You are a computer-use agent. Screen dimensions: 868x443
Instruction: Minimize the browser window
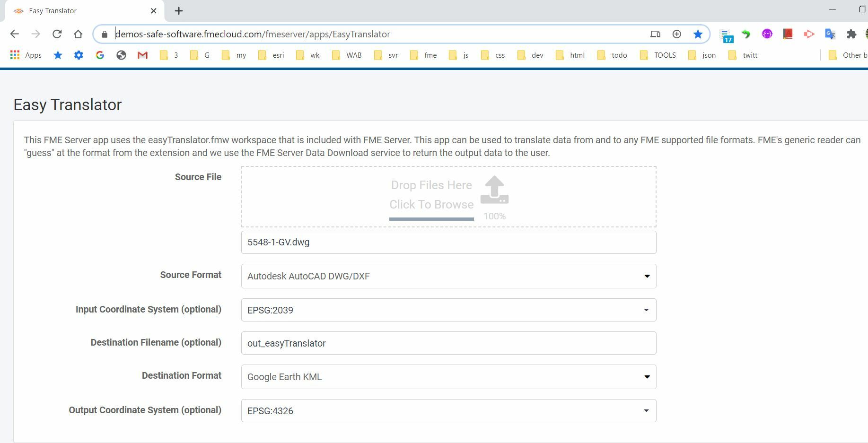point(833,9)
